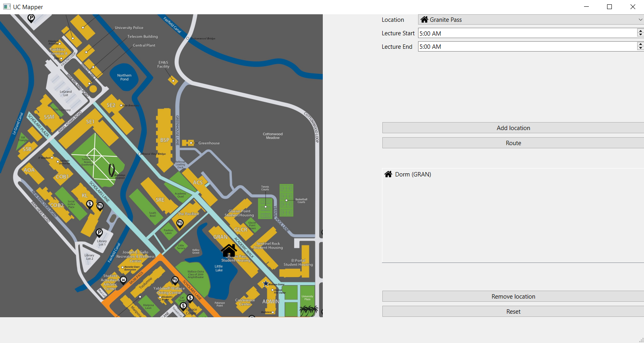
Task: Click the dollar sign pin near KL
Action: (90, 204)
